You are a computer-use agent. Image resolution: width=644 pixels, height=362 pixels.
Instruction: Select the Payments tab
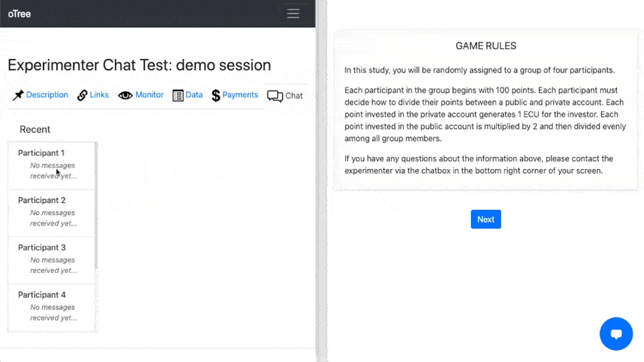pos(240,95)
